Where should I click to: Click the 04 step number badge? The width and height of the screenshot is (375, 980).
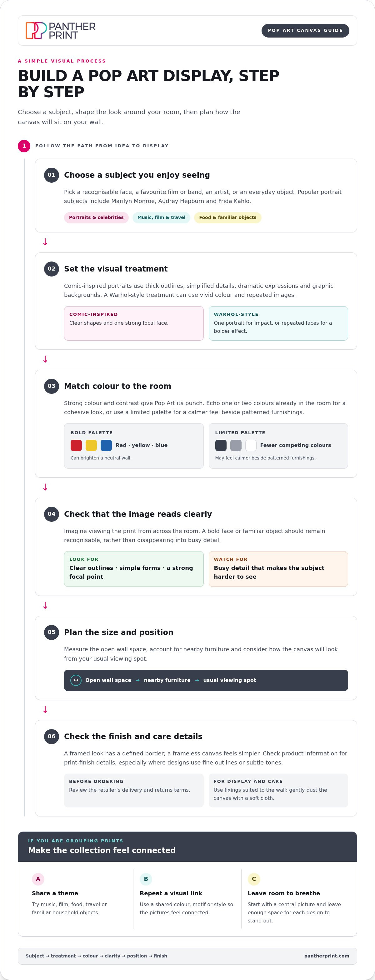51,514
